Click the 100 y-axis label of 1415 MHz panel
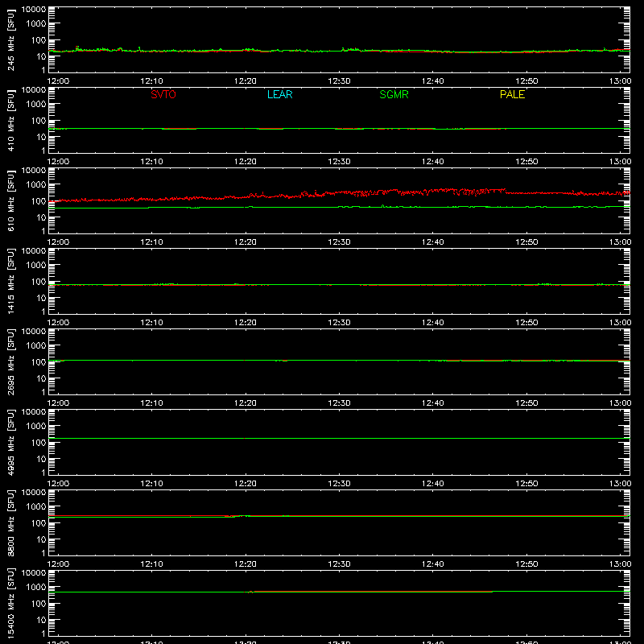The width and height of the screenshot is (644, 644). point(39,282)
